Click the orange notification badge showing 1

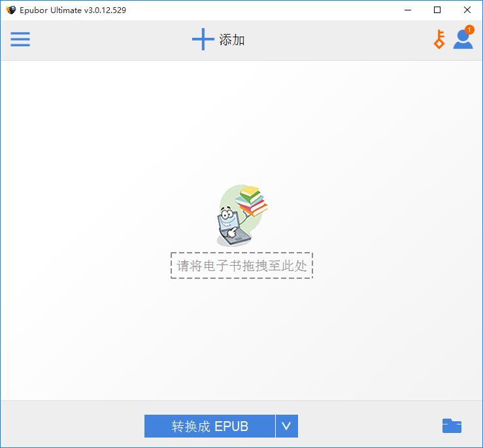(469, 30)
